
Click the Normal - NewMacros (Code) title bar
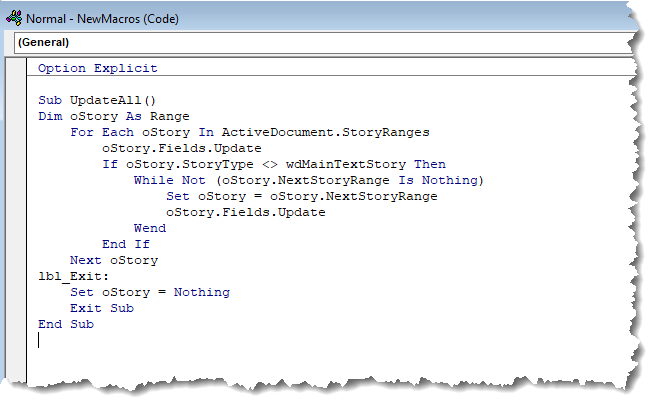point(102,19)
